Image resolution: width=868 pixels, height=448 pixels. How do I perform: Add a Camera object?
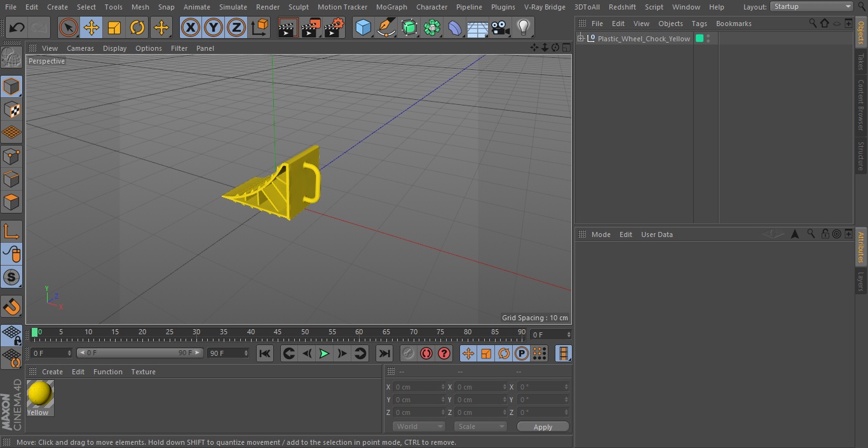click(501, 27)
